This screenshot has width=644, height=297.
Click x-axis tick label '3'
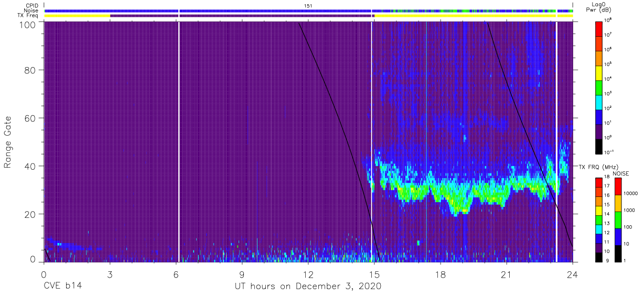coord(110,274)
